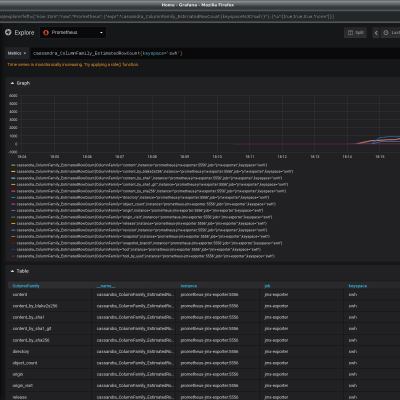Sort table by instance column header
Screen dimensions: 400x400
[x=189, y=286]
